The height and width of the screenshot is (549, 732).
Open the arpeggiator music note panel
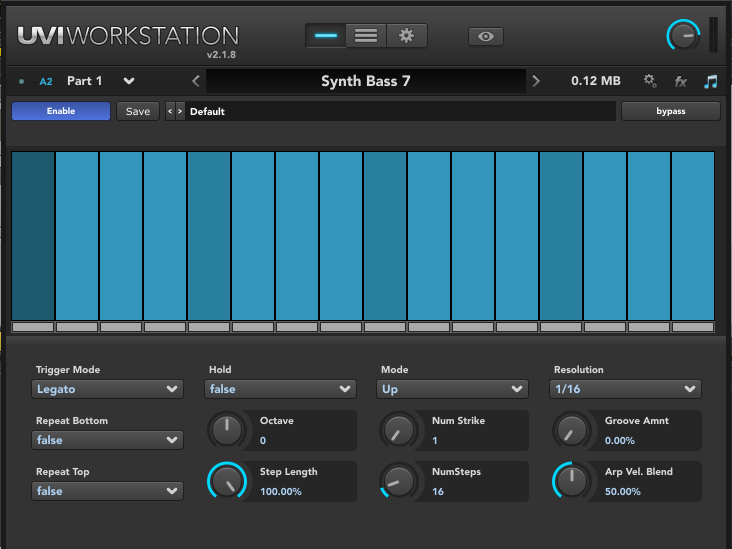(x=711, y=82)
